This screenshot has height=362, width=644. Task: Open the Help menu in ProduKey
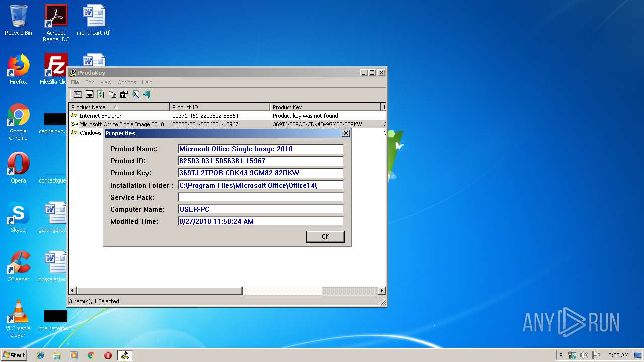pyautogui.click(x=147, y=82)
